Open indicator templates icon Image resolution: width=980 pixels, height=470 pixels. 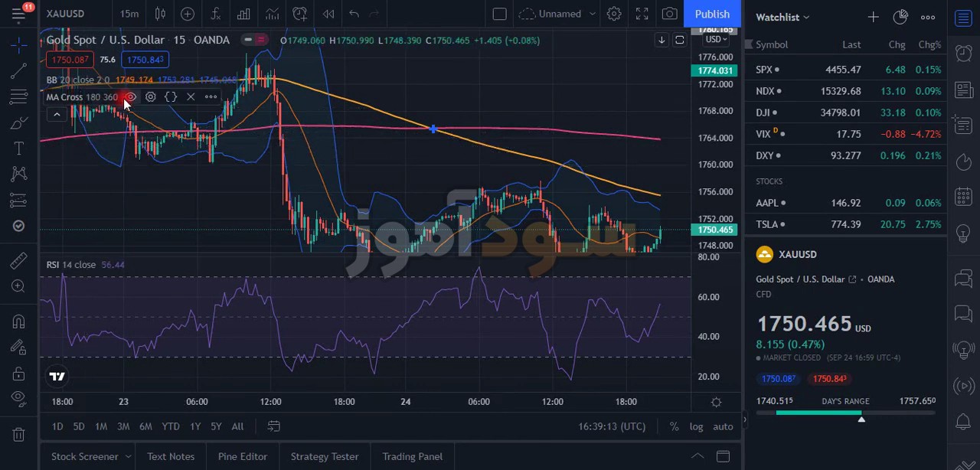point(272,14)
